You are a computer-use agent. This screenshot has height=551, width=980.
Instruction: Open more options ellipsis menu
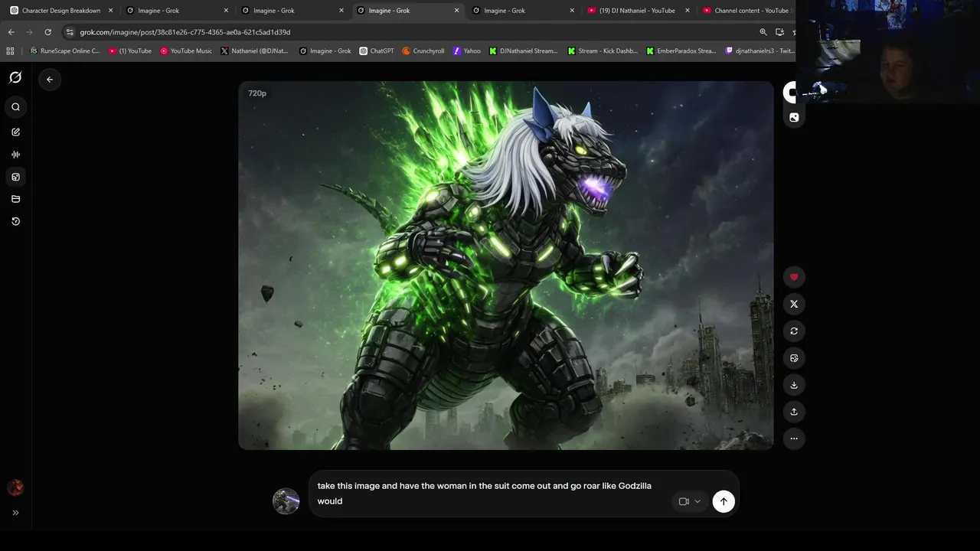pos(794,439)
